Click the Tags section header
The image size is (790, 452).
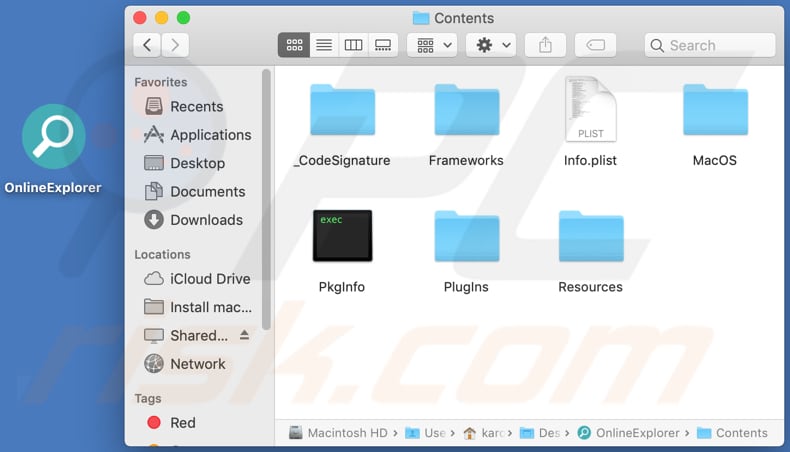[148, 398]
